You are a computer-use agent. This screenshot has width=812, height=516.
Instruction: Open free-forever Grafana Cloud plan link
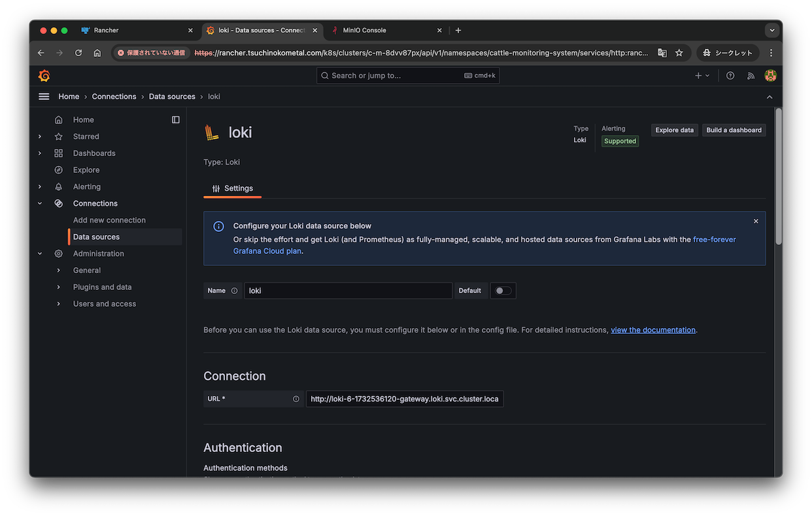click(484, 246)
